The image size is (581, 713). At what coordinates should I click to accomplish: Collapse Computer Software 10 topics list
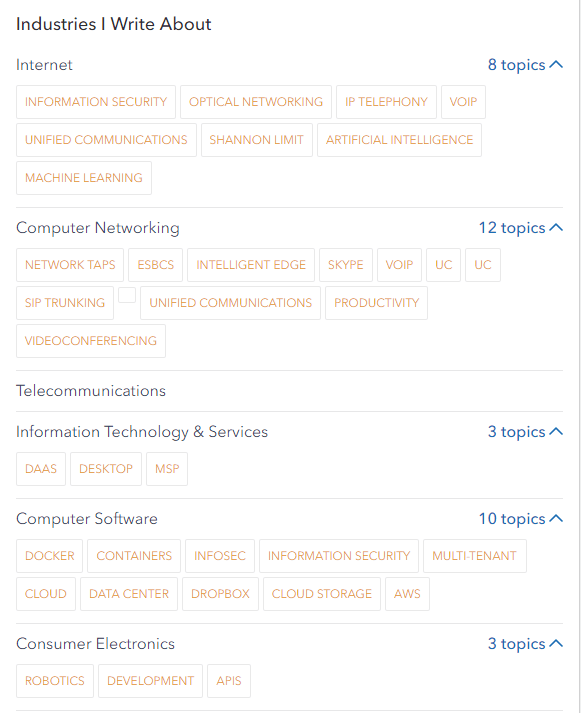(521, 518)
